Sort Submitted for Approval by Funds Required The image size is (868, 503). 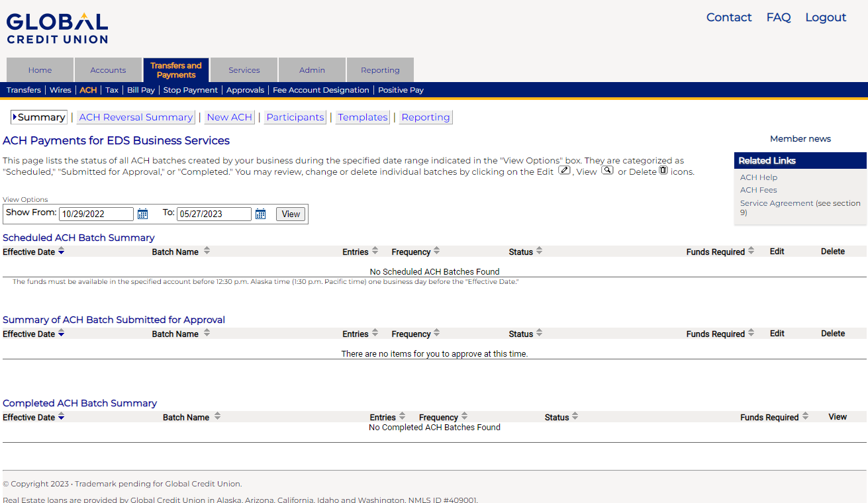point(751,333)
